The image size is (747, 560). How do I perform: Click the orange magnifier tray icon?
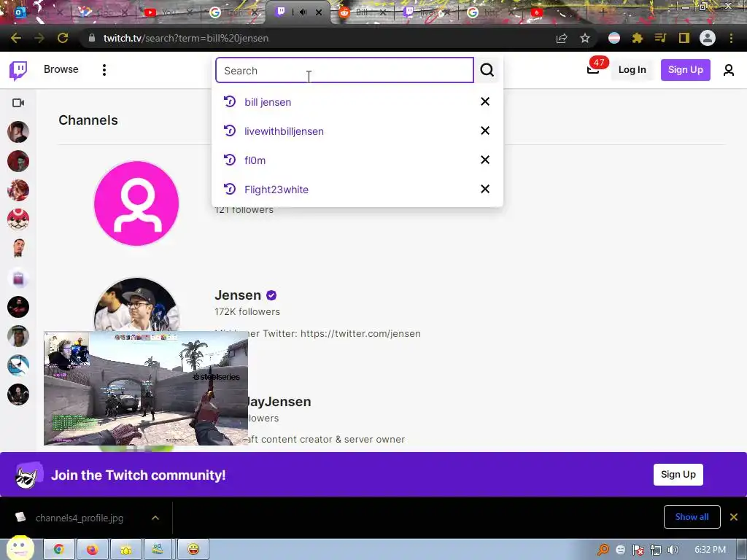pyautogui.click(x=603, y=550)
